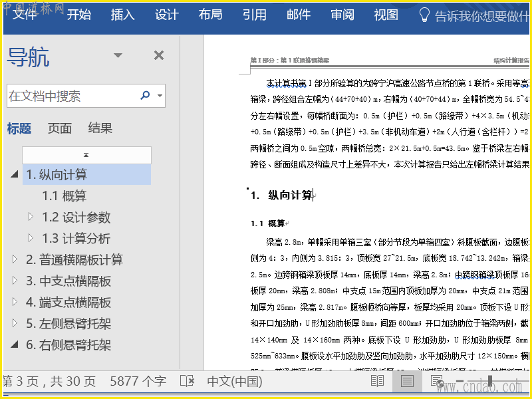Click the 告诉我你想要做什么 search box

click(x=481, y=15)
